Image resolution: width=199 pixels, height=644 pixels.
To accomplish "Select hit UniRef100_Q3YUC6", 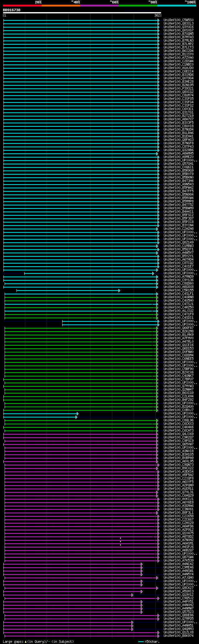I will click(178, 27).
